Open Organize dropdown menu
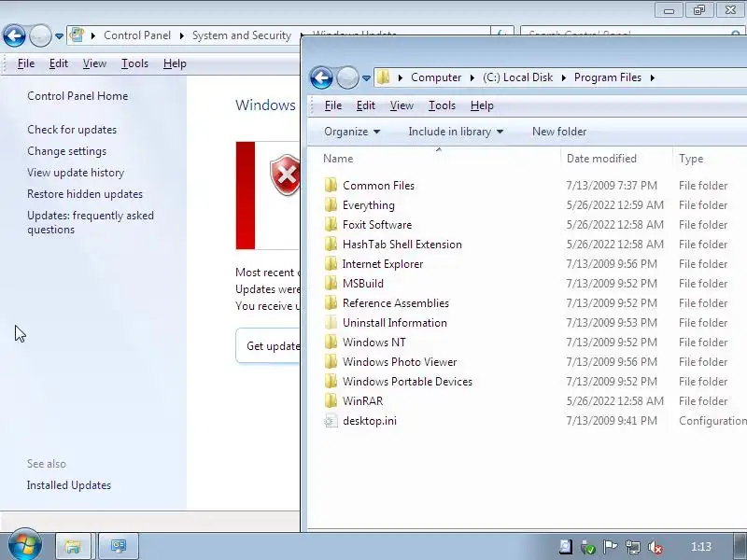The image size is (747, 560). click(352, 132)
